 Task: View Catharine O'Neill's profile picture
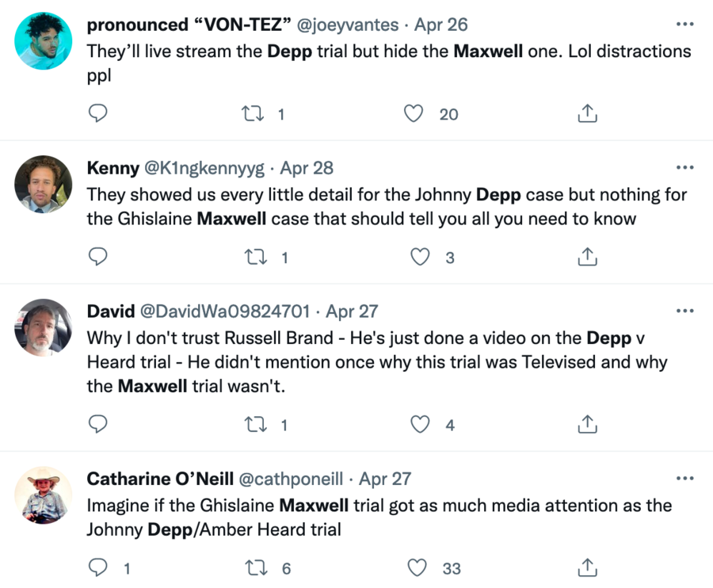tap(44, 495)
